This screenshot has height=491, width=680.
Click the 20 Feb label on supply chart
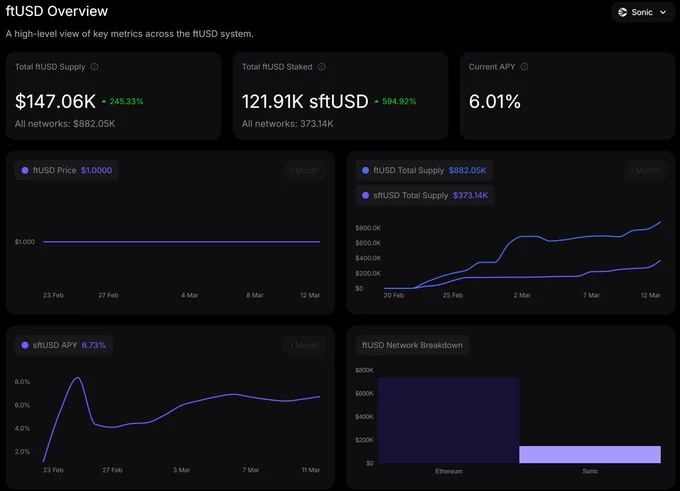[394, 295]
